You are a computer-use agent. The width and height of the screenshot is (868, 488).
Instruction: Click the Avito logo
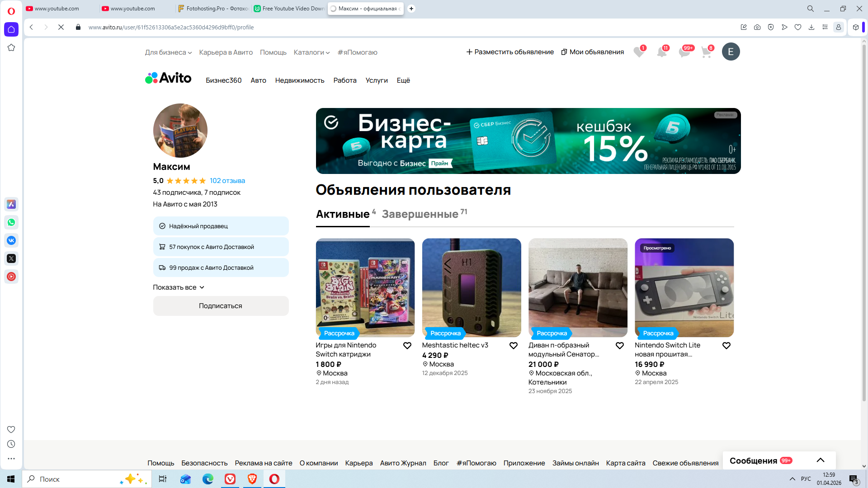[x=168, y=78]
